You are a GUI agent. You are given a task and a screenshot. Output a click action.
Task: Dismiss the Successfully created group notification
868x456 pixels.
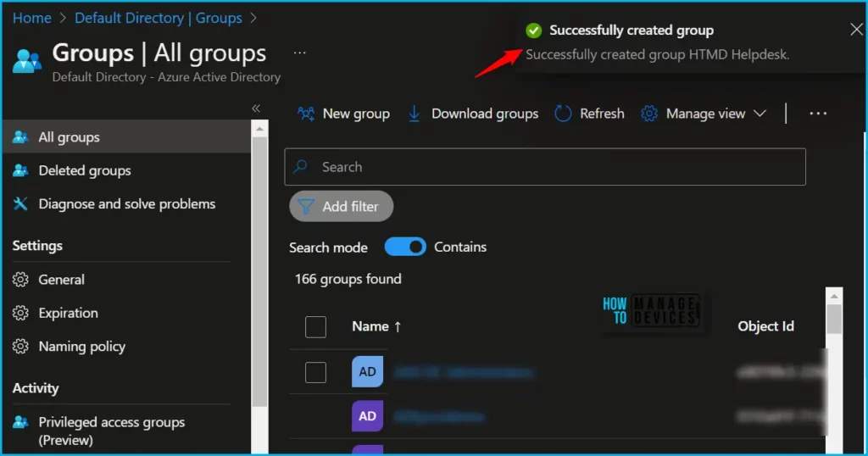point(856,30)
